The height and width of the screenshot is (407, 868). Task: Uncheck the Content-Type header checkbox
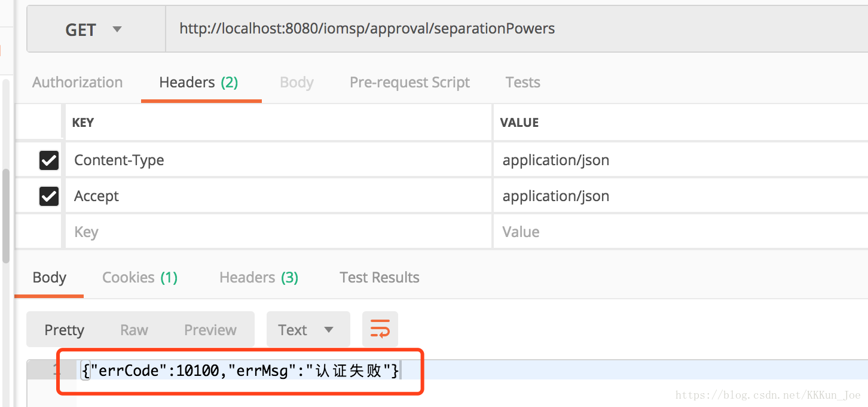(48, 160)
